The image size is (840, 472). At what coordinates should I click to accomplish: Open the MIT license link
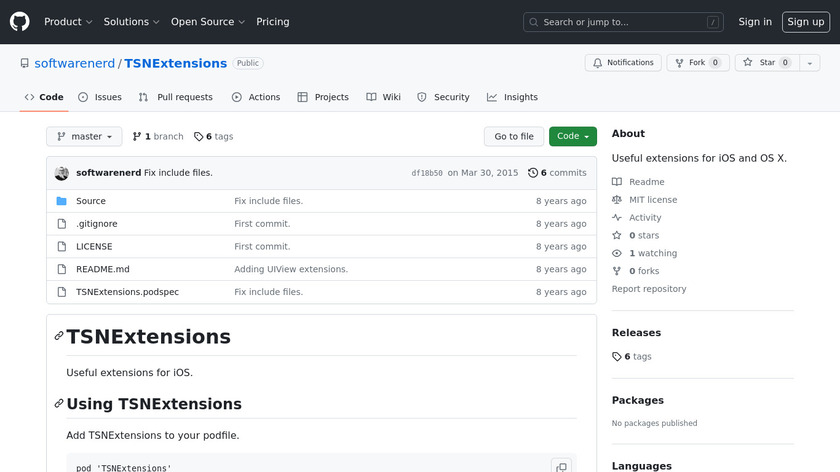click(x=652, y=200)
